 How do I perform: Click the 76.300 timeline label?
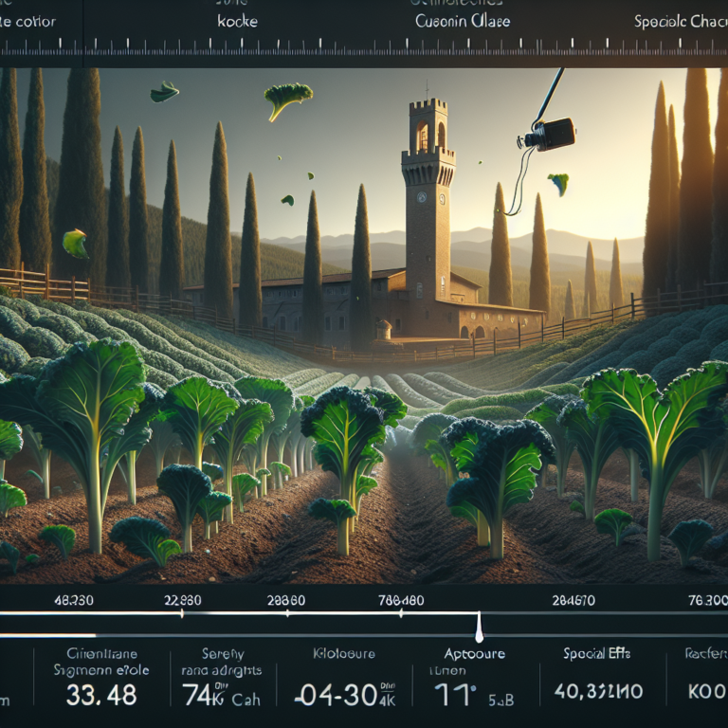coord(707,601)
